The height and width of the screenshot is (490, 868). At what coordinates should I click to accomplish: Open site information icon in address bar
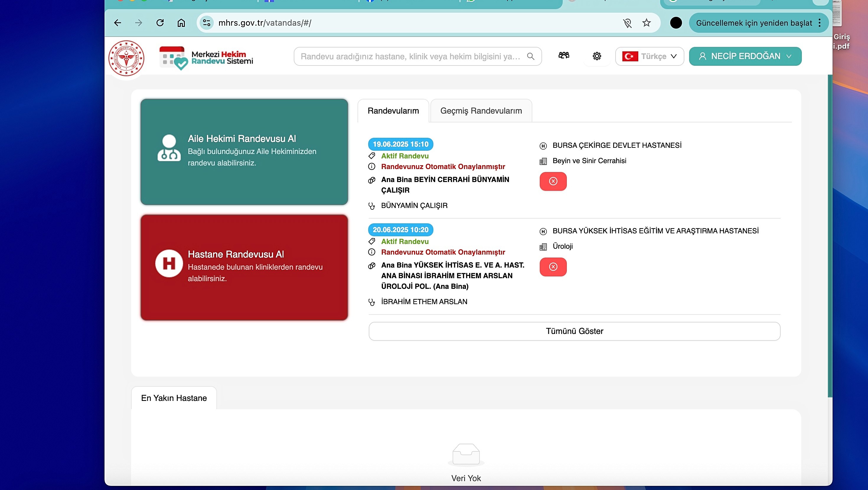pyautogui.click(x=207, y=23)
